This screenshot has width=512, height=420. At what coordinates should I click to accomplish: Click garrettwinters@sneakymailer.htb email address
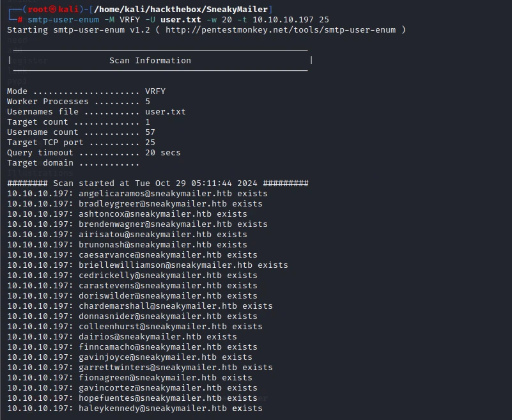pos(158,367)
